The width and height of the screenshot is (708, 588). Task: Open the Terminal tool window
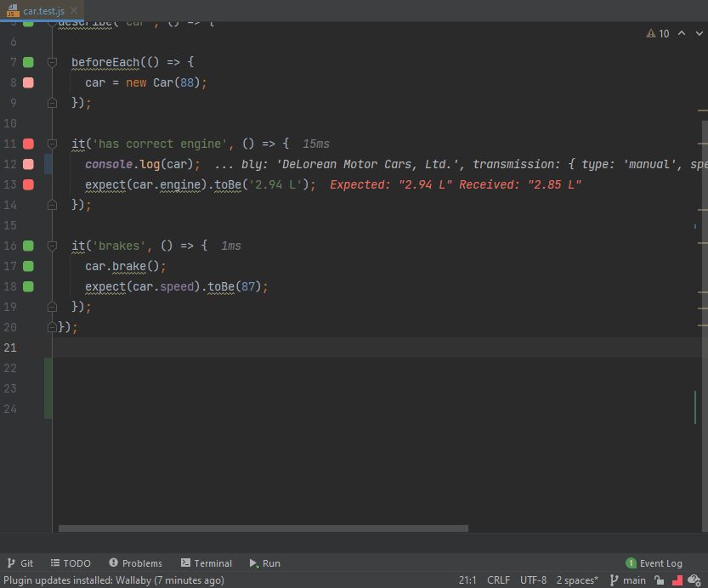pos(206,563)
